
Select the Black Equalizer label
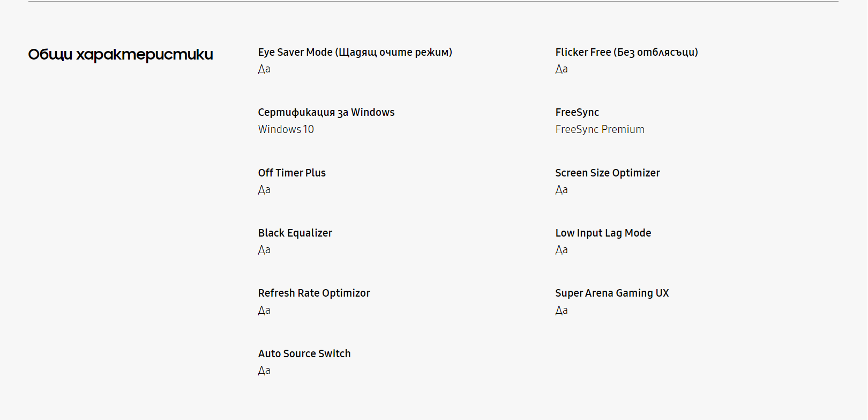(x=295, y=233)
